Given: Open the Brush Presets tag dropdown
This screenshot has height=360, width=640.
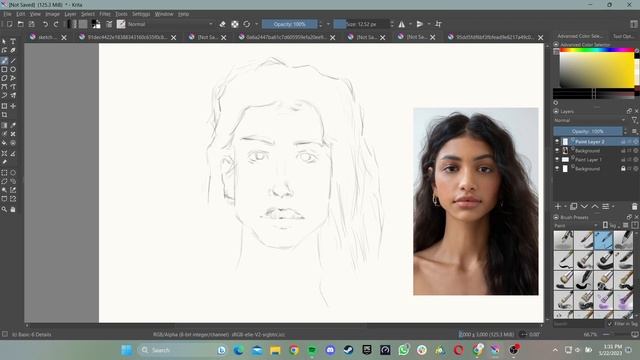Looking at the screenshot, I should [576, 225].
